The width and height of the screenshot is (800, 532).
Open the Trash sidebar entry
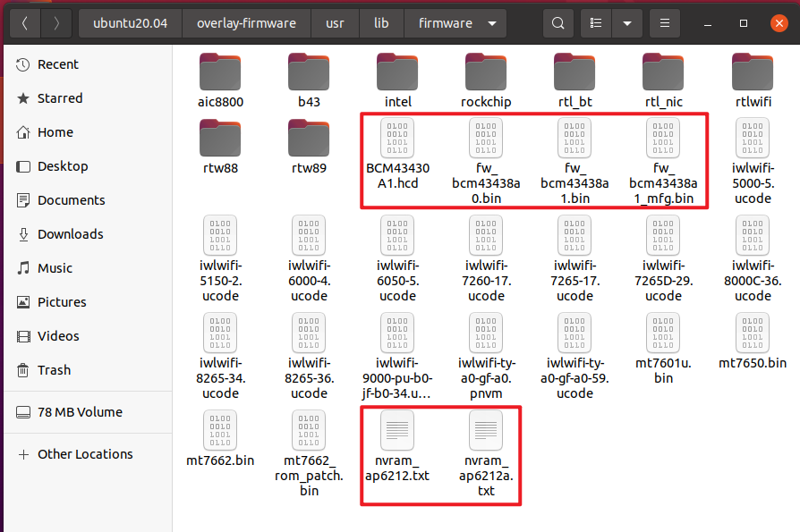pyautogui.click(x=54, y=370)
